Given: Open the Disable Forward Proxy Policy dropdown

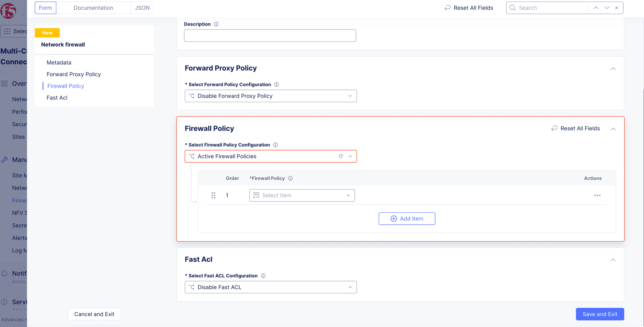Looking at the screenshot, I should [270, 96].
